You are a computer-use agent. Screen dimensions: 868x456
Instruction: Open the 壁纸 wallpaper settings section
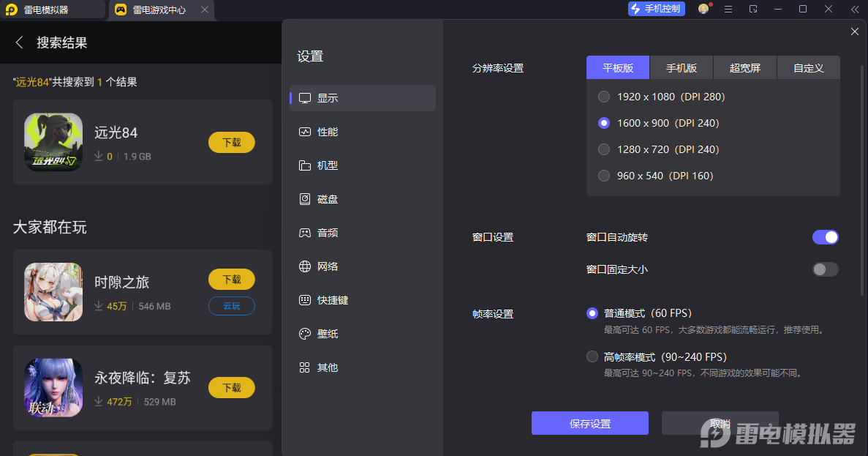[363, 334]
